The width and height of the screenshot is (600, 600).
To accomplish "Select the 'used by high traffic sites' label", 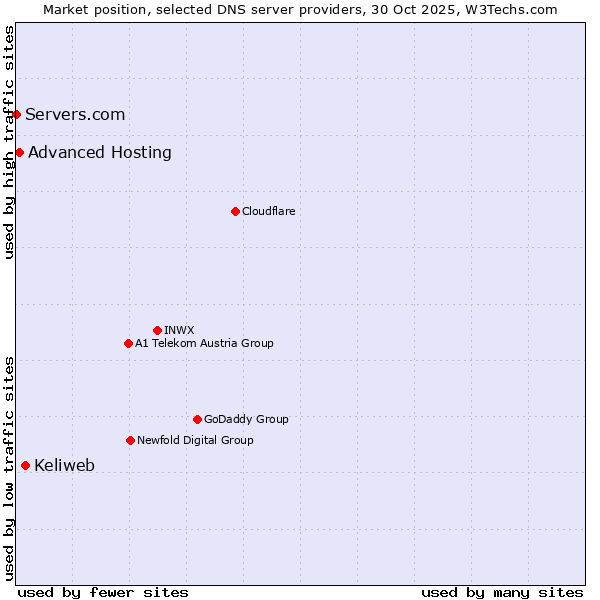I will coord(9,142).
